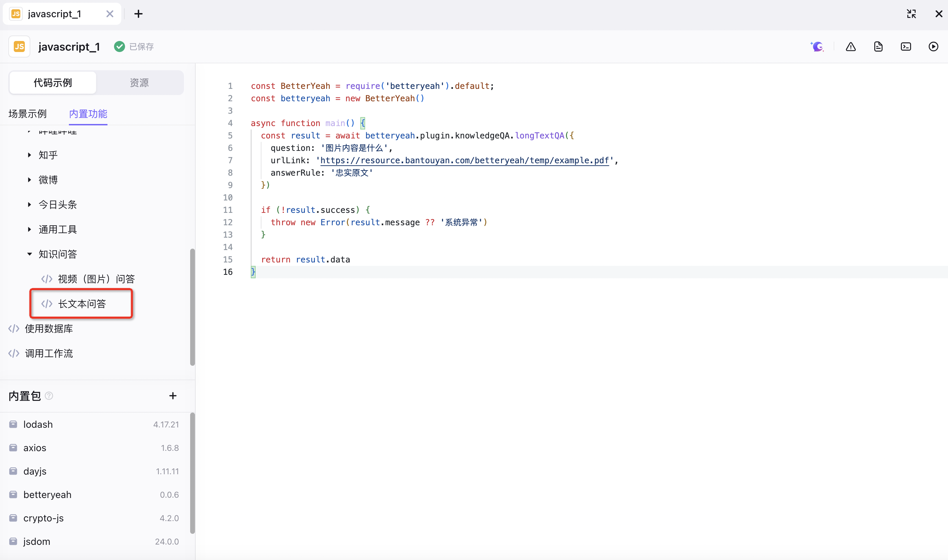Click the lodash package name
This screenshot has height=560, width=948.
click(38, 424)
